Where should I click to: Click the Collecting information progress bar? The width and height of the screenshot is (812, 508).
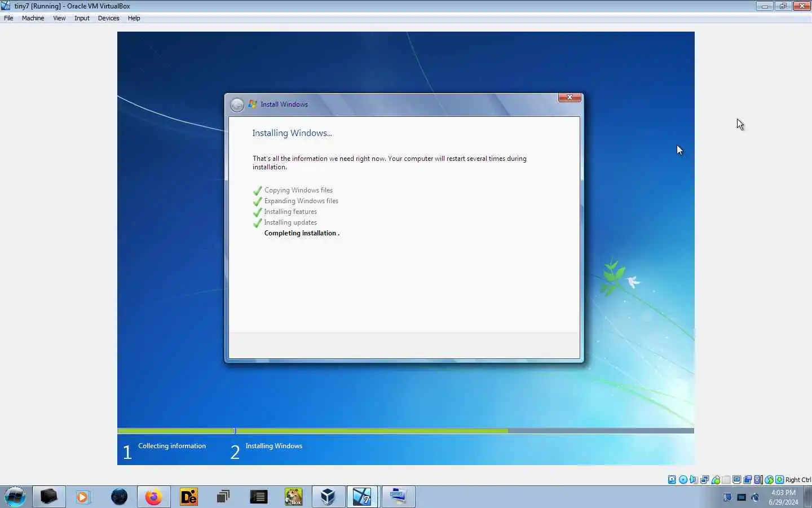point(176,431)
